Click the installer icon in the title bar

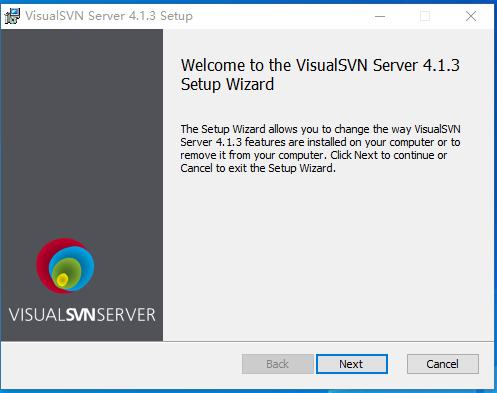[12, 16]
